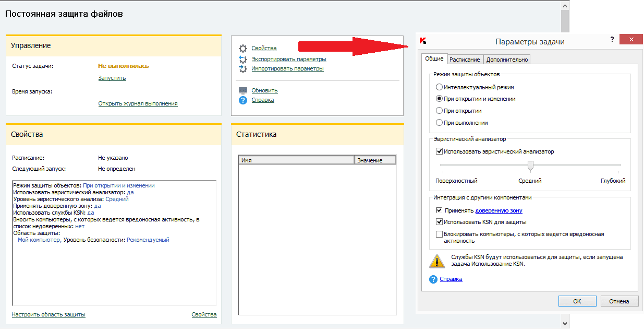The image size is (644, 329).
Task: Switch to the Расписание tab
Action: pyautogui.click(x=465, y=60)
